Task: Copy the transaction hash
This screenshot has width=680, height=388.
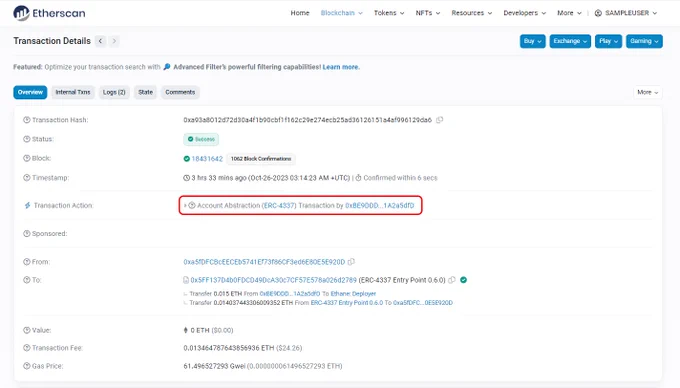Action: pos(439,120)
